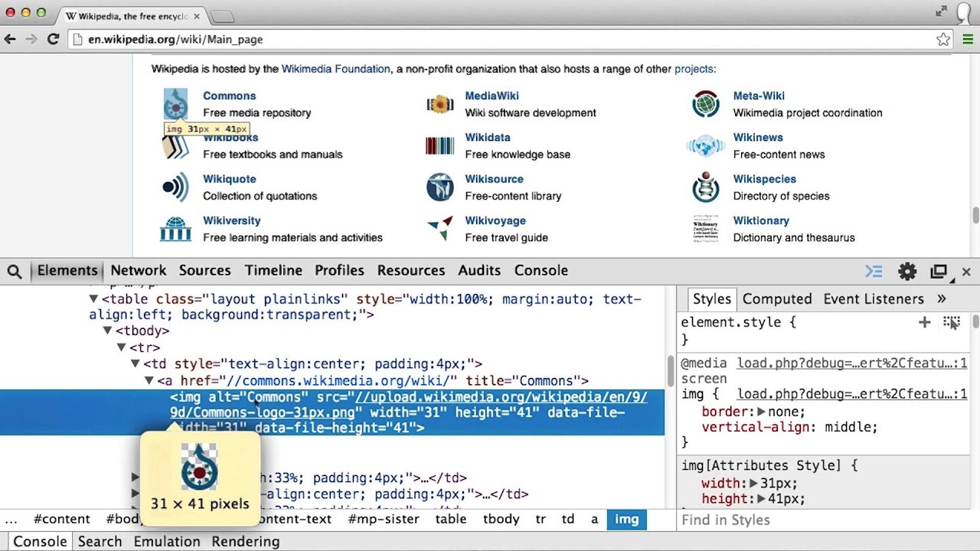980x551 pixels.
Task: Undock DevTools into separate window
Action: coord(939,271)
